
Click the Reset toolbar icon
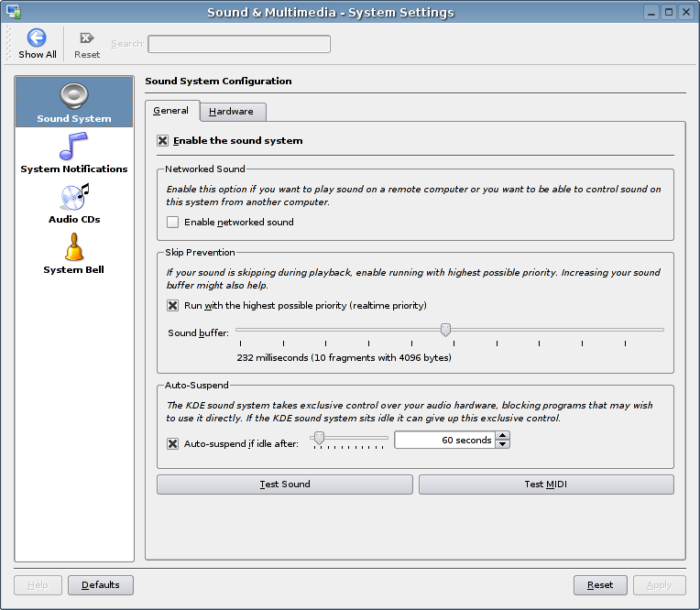point(87,38)
